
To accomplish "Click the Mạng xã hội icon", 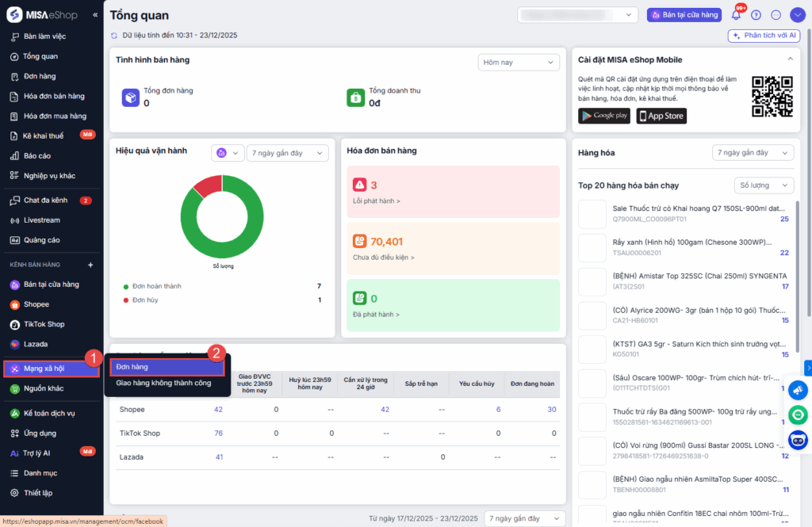I will pos(14,369).
